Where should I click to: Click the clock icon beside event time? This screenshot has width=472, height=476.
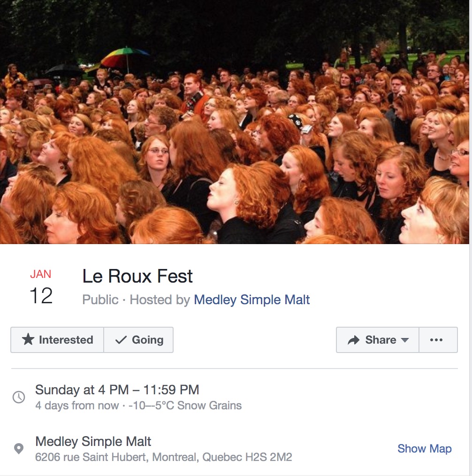[x=19, y=397]
